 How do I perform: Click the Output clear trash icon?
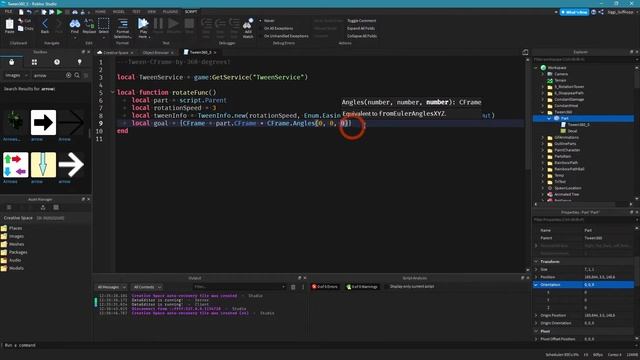pos(293,287)
